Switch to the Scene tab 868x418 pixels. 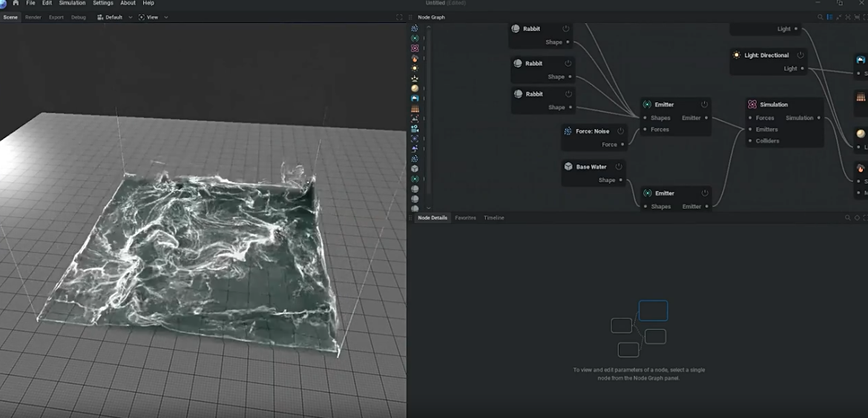click(x=10, y=17)
